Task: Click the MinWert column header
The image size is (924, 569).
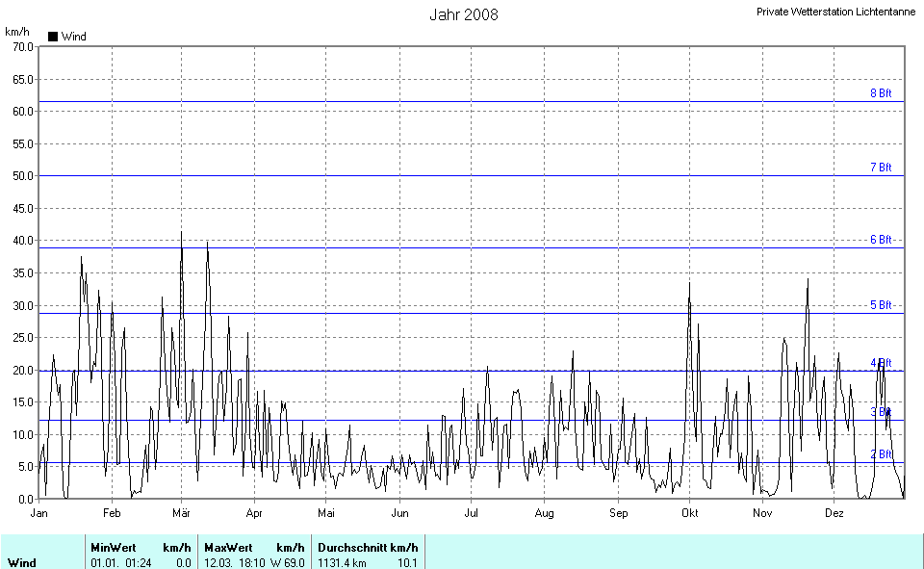Action: pyautogui.click(x=113, y=547)
